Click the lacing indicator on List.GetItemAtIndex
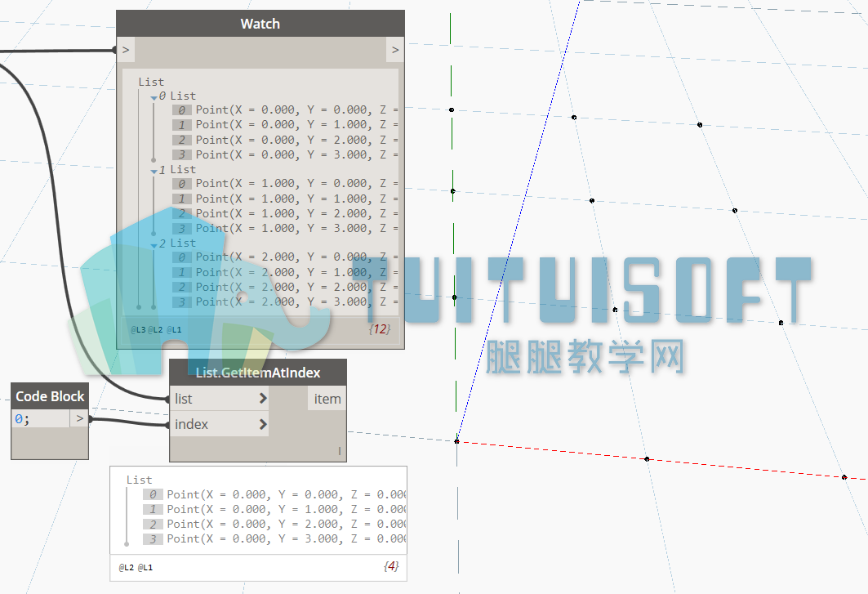 click(340, 451)
